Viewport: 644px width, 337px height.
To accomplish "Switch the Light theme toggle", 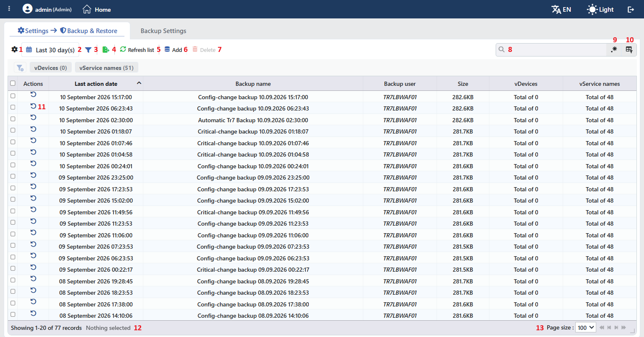I will (x=600, y=10).
